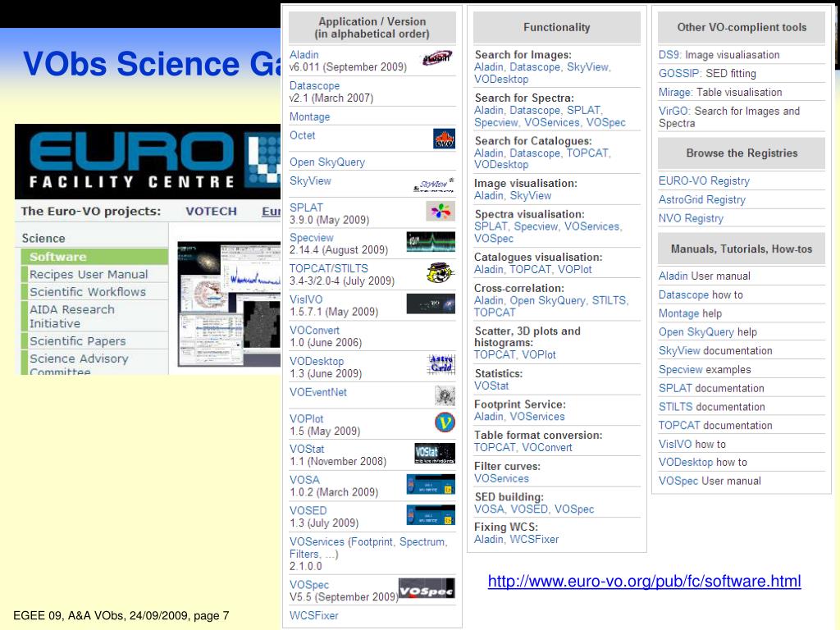Click the AstroGrid logo beside VODesktop
This screenshot has height=630, width=840.
(441, 363)
